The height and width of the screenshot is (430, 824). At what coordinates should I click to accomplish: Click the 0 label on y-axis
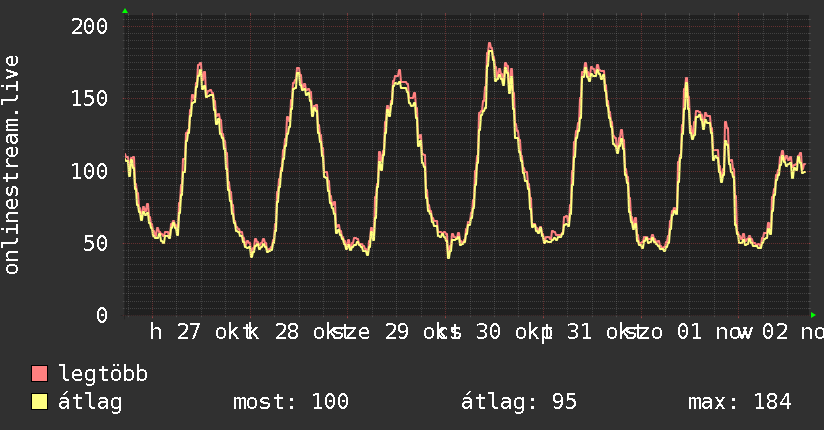pos(102,315)
